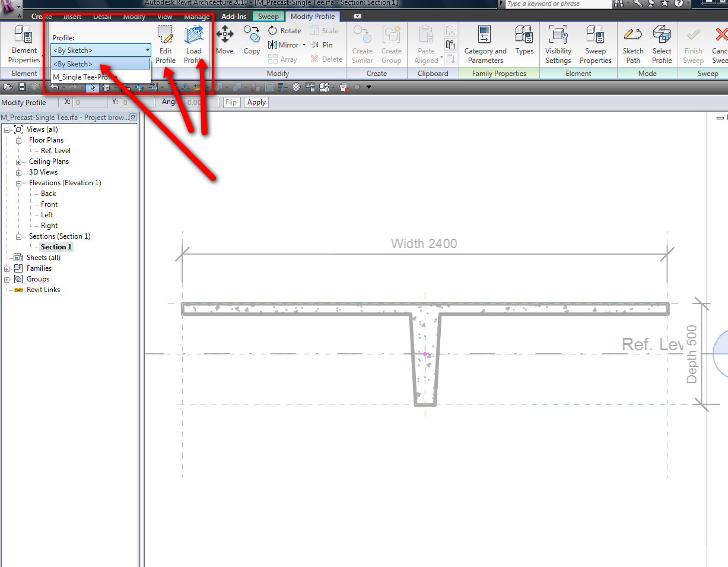Click the Copy to clipboard icon

[x=450, y=45]
